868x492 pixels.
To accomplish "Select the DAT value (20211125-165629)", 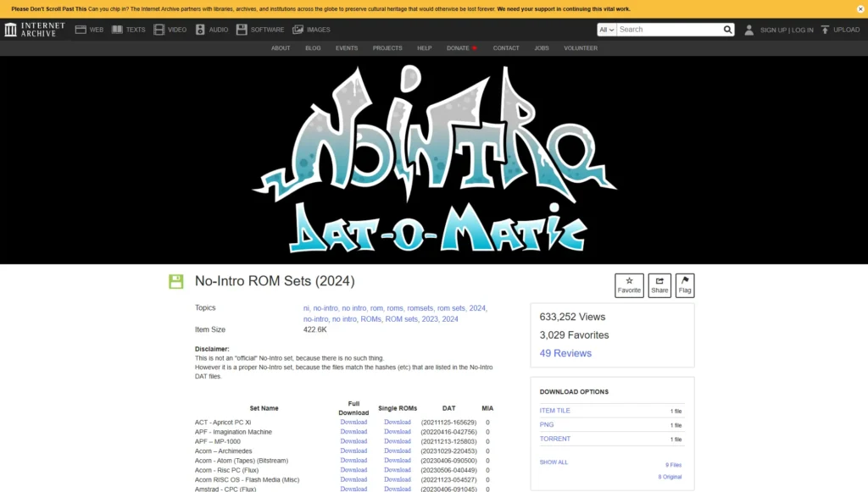I will click(448, 423).
